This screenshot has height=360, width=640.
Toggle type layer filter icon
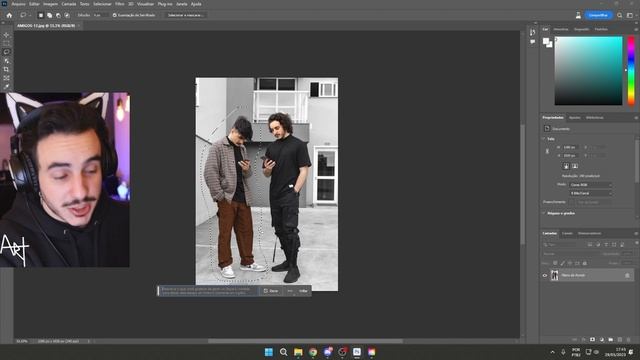pos(606,244)
